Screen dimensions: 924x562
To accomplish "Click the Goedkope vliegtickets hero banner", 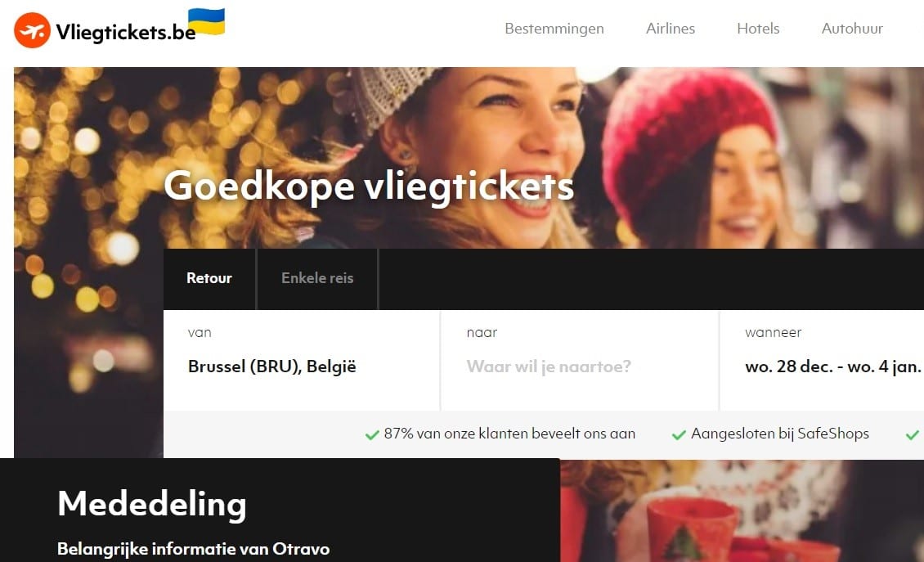I will point(369,186).
